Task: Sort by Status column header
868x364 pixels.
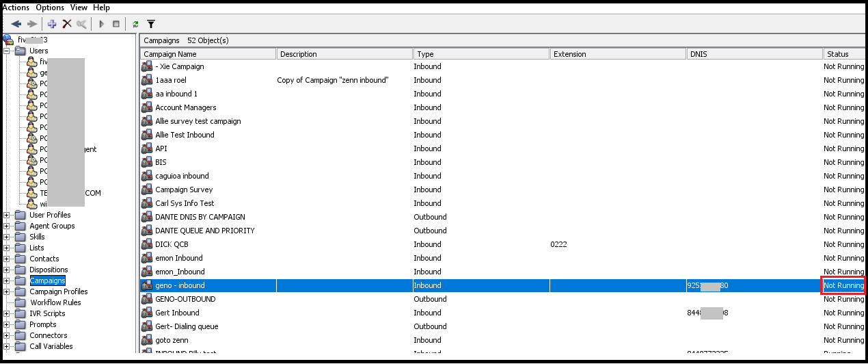Action: pos(845,54)
